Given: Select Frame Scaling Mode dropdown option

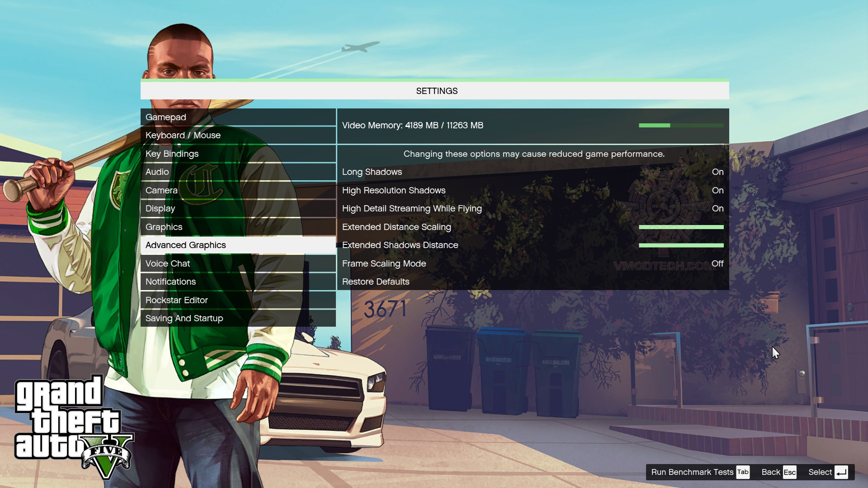Looking at the screenshot, I should (717, 263).
